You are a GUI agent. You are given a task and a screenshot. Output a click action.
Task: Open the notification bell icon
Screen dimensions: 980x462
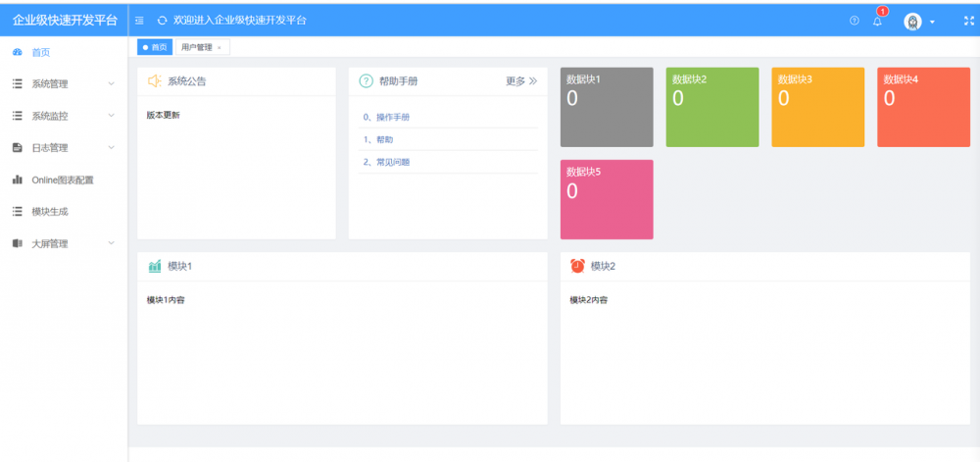[877, 22]
